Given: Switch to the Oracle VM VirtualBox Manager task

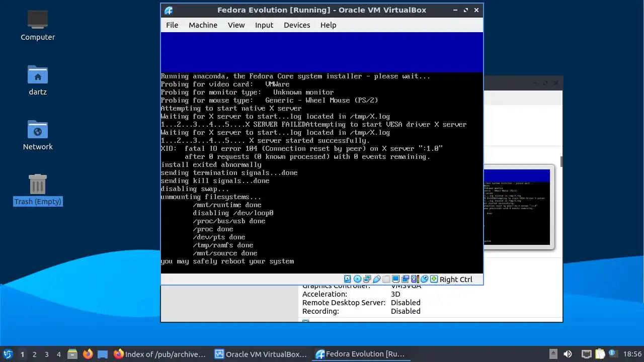Looking at the screenshot, I should pos(261,354).
